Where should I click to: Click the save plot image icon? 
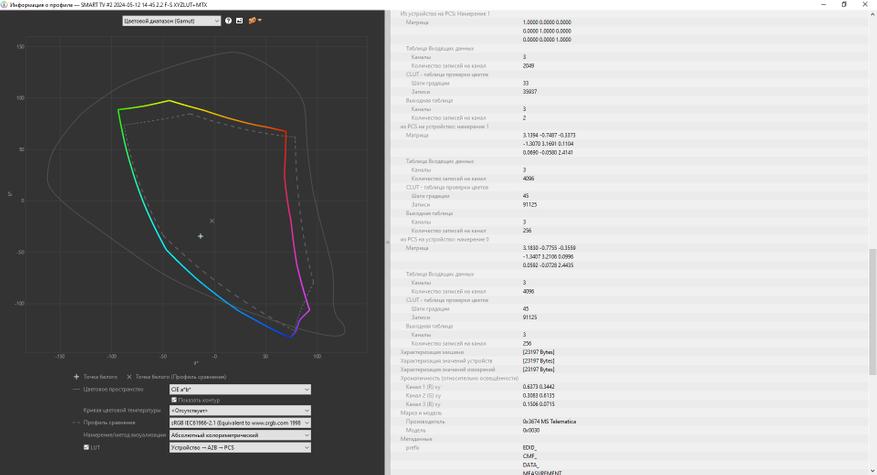[239, 21]
